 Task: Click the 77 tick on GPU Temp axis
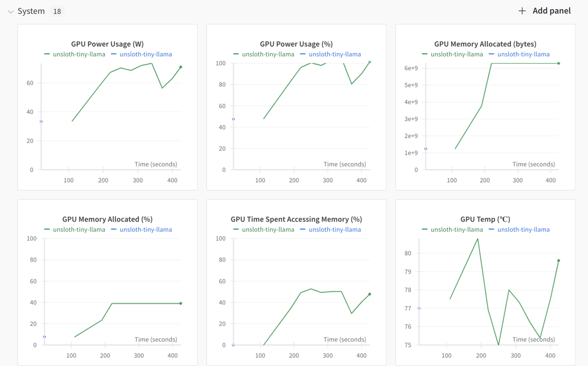coord(408,308)
